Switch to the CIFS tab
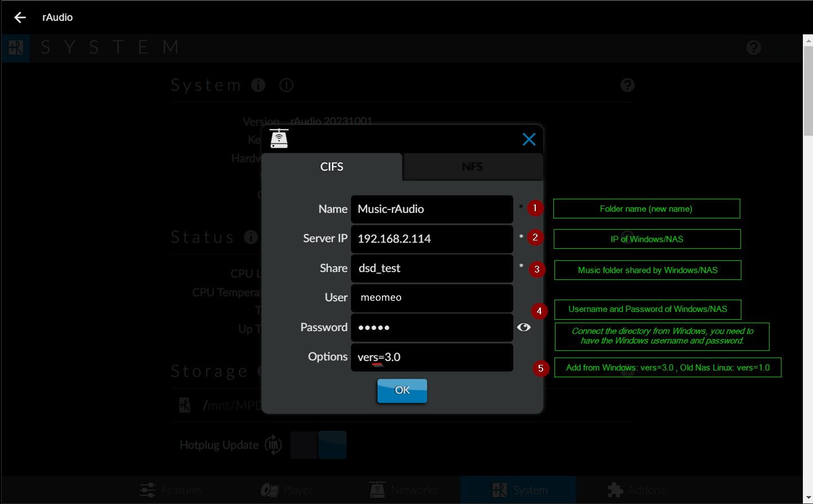813x504 pixels. [x=332, y=167]
